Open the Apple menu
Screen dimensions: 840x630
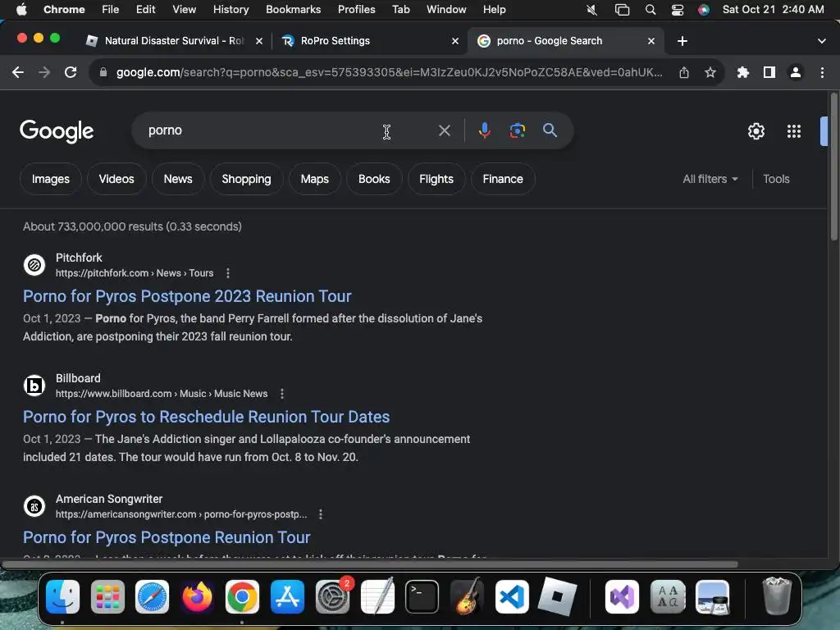[21, 10]
